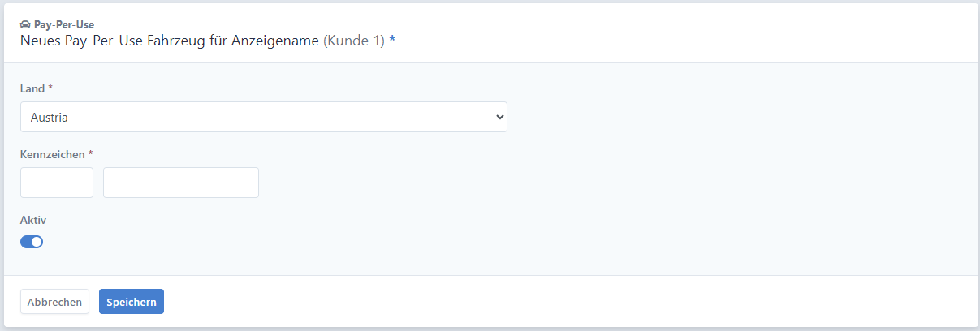Save with the Speichern button
980x331 pixels.
(x=132, y=302)
